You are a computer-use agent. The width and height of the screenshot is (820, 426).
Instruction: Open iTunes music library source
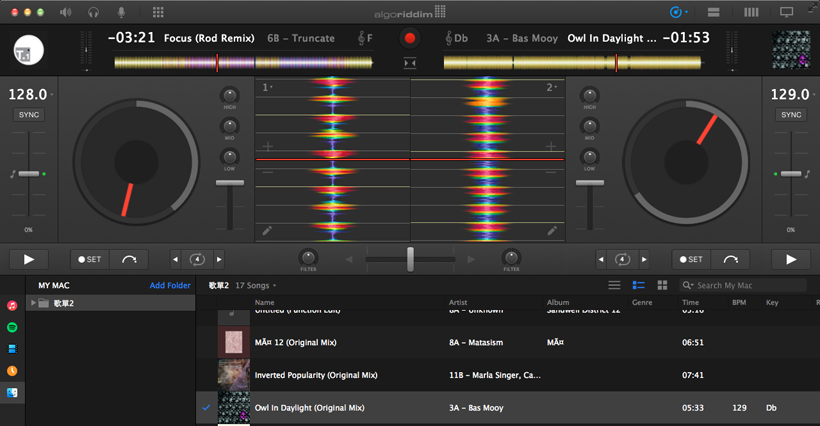click(12, 306)
